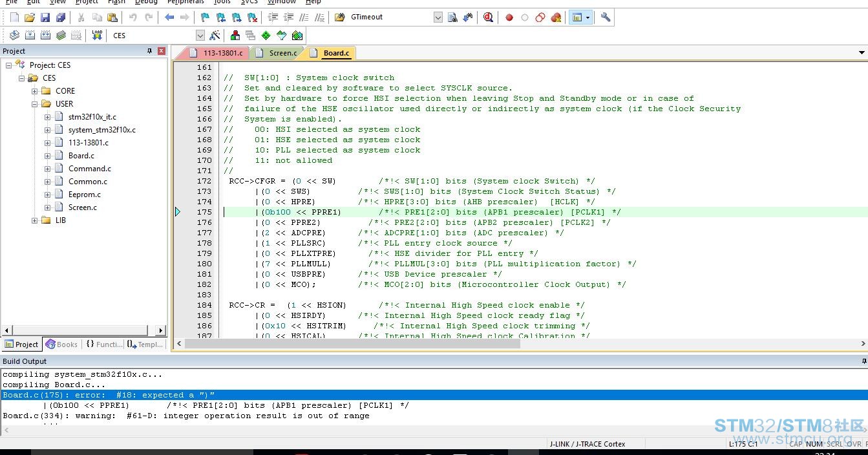The width and height of the screenshot is (868, 455).
Task: Open Find in Files icon
Action: click(x=340, y=17)
